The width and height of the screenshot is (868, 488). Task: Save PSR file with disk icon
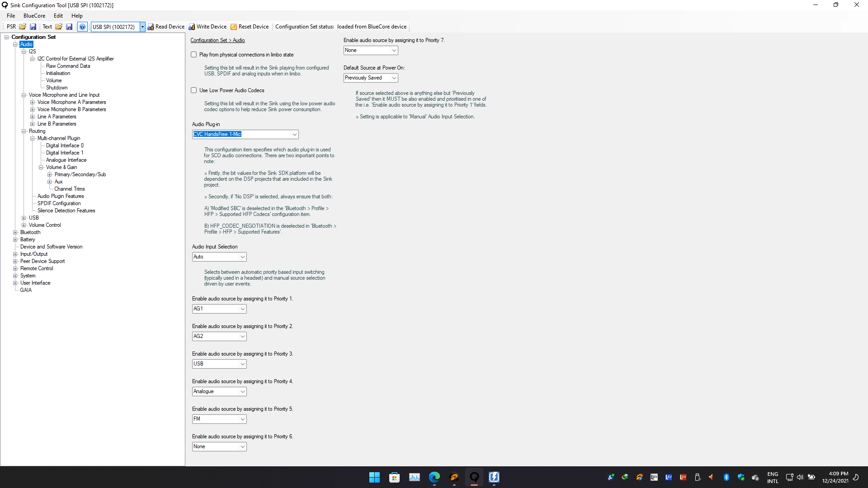point(33,27)
